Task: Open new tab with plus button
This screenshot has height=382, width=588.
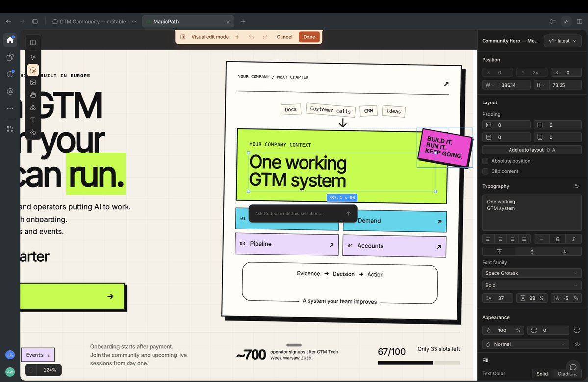Action: click(243, 22)
